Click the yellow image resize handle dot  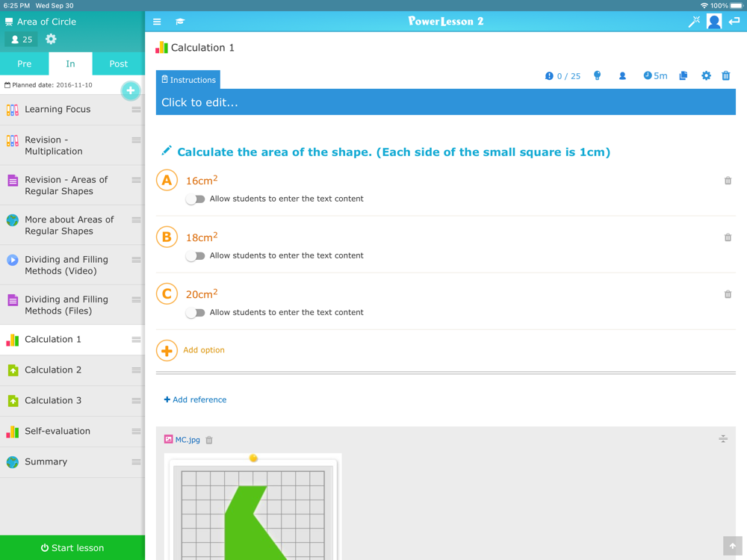(253, 458)
